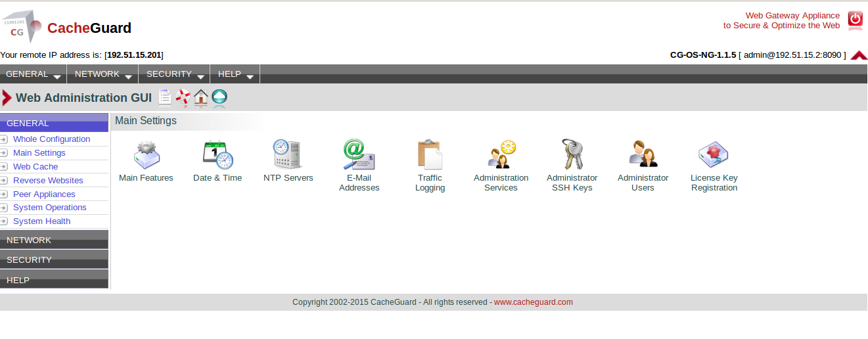Screen dimensions: 868x339
Task: Open the Administration Services icon
Action: 501,155
